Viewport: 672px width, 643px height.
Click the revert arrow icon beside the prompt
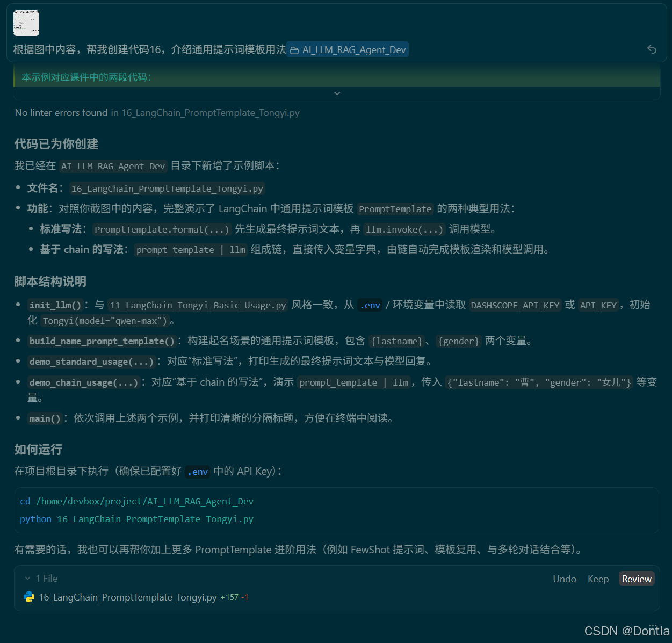[652, 49]
